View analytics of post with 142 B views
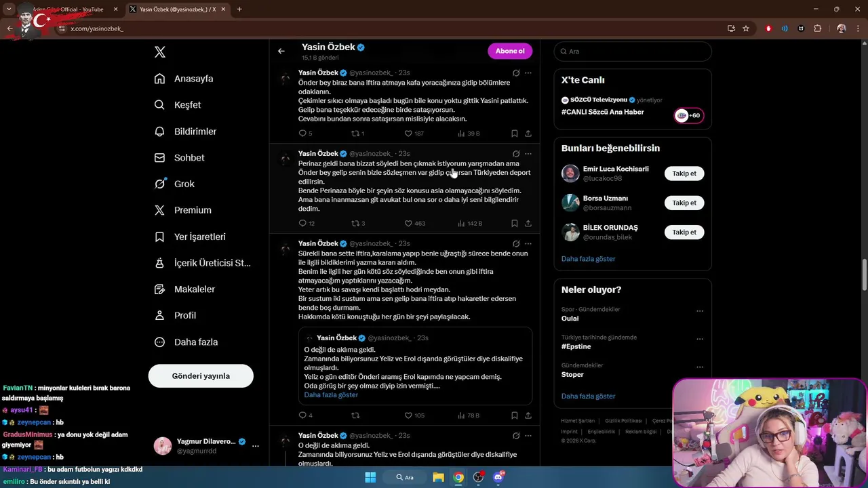 coord(470,223)
